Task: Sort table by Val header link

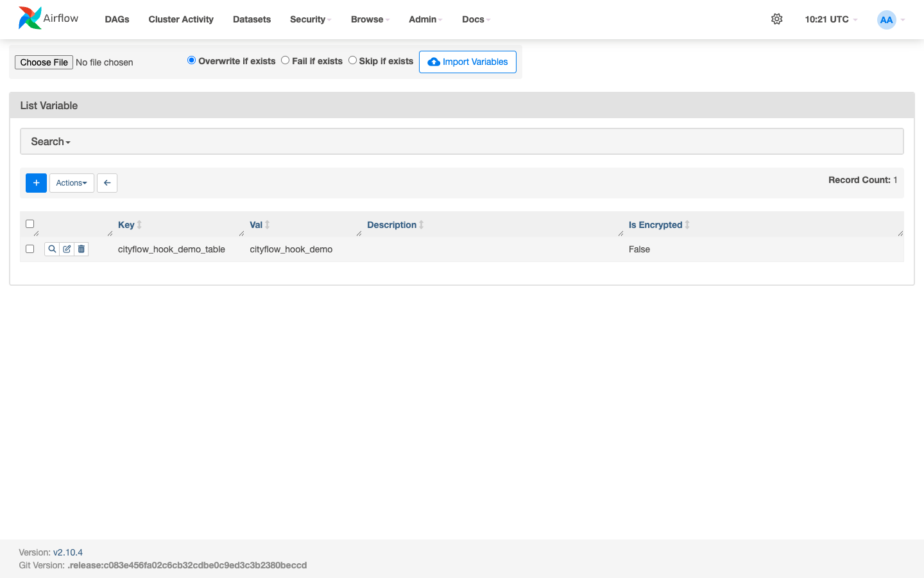Action: coord(256,225)
